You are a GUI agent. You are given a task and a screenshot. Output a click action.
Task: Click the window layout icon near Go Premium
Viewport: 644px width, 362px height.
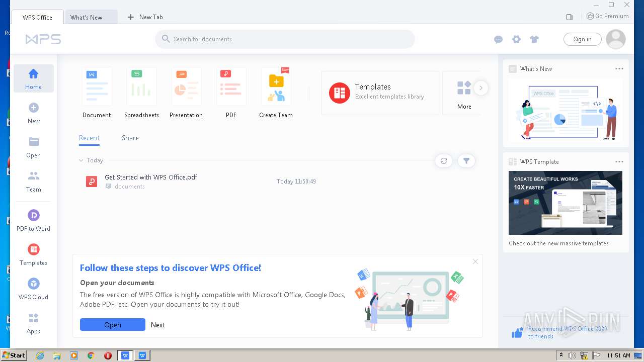570,17
